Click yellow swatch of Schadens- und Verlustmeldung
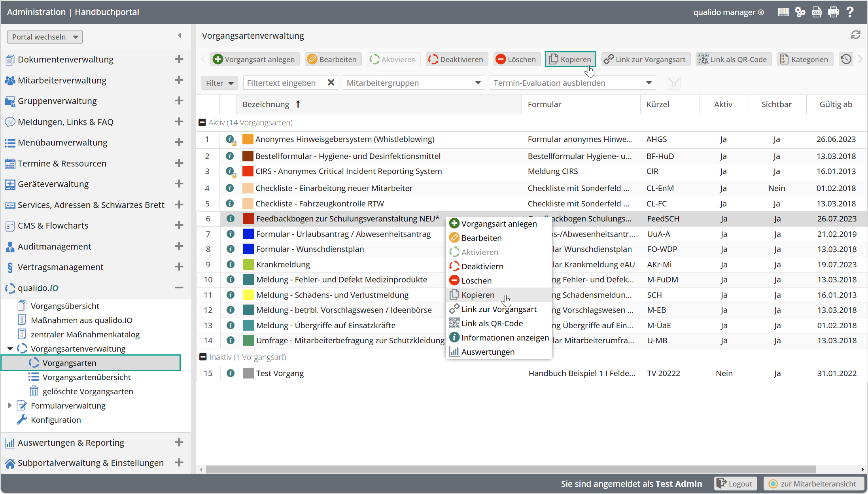Image resolution: width=868 pixels, height=494 pixels. click(x=248, y=295)
